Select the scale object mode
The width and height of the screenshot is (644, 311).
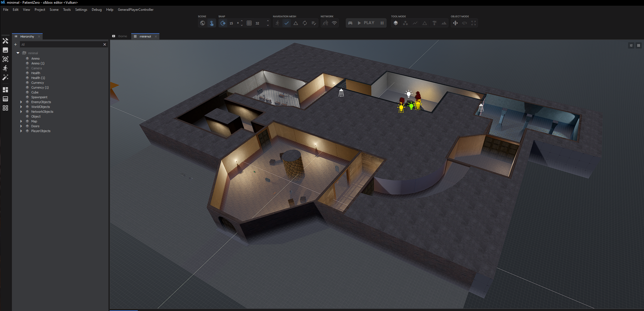coord(474,23)
